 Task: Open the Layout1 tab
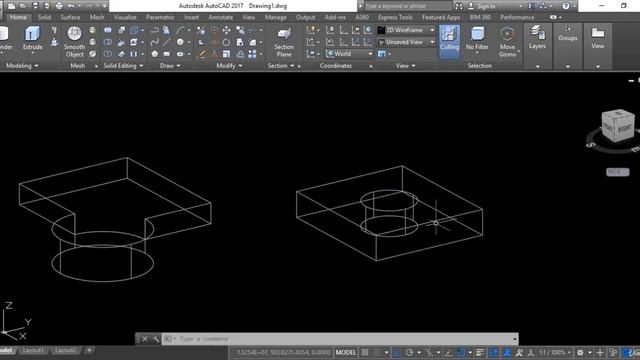(33, 350)
